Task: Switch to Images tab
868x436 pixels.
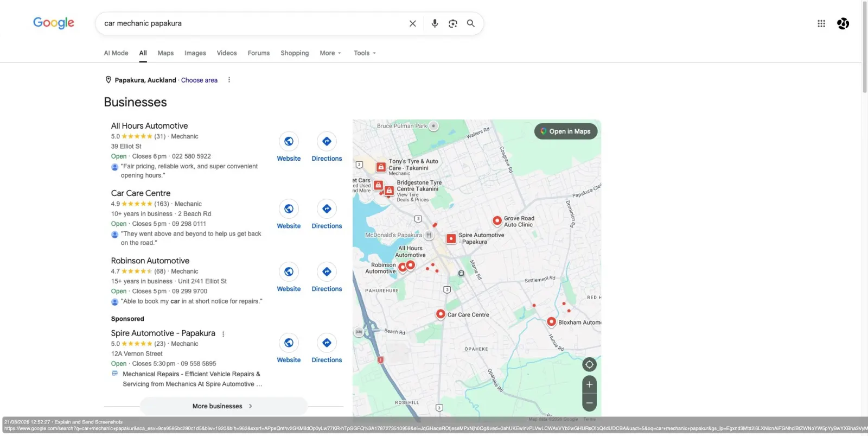Action: [195, 53]
